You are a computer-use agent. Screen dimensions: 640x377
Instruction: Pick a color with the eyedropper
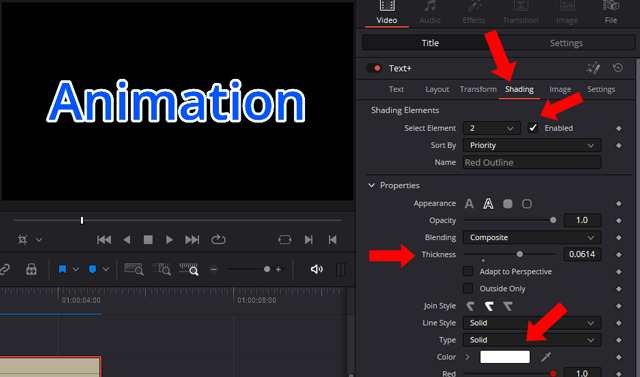point(546,357)
